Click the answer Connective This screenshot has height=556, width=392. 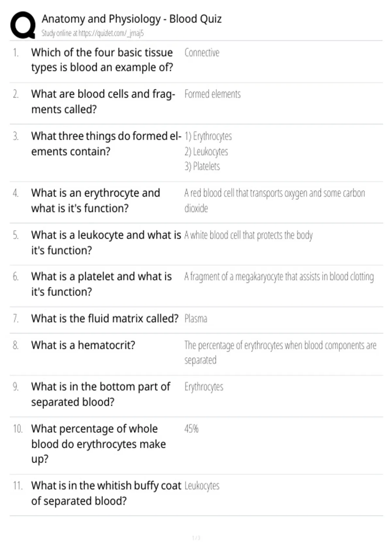click(202, 53)
